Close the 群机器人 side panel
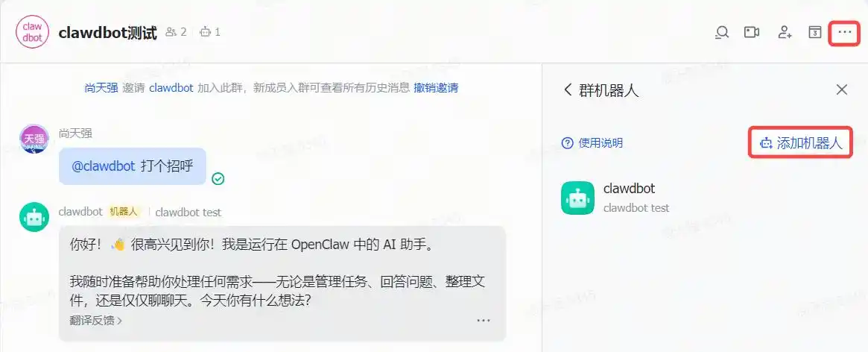Viewport: 868px width, 352px height. click(x=842, y=89)
